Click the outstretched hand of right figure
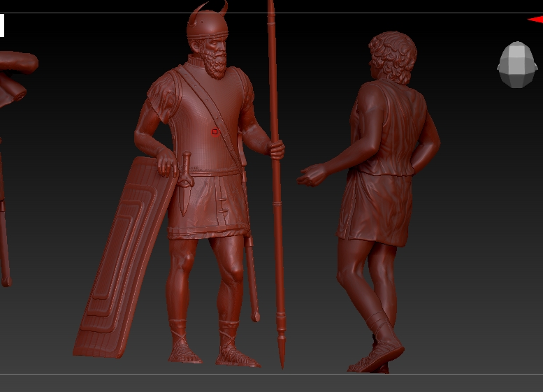Image resolution: width=543 pixels, height=392 pixels. 311,175
